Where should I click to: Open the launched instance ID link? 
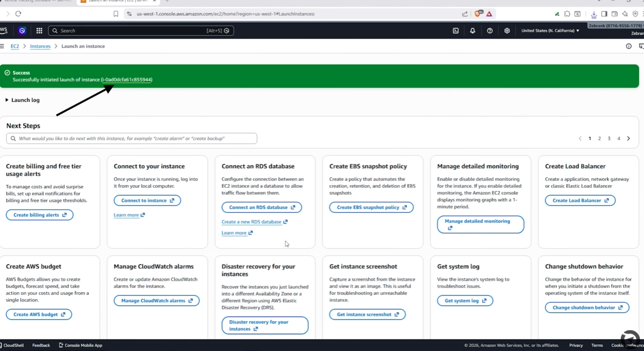point(127,80)
